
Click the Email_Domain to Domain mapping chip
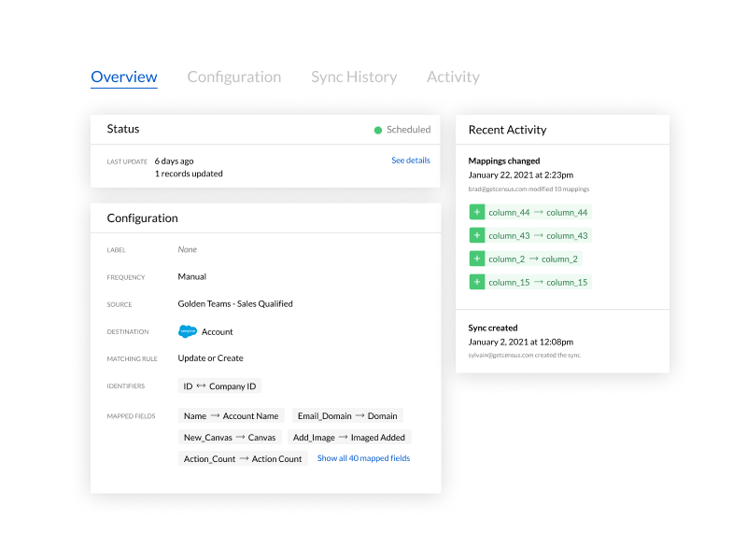[x=346, y=416]
